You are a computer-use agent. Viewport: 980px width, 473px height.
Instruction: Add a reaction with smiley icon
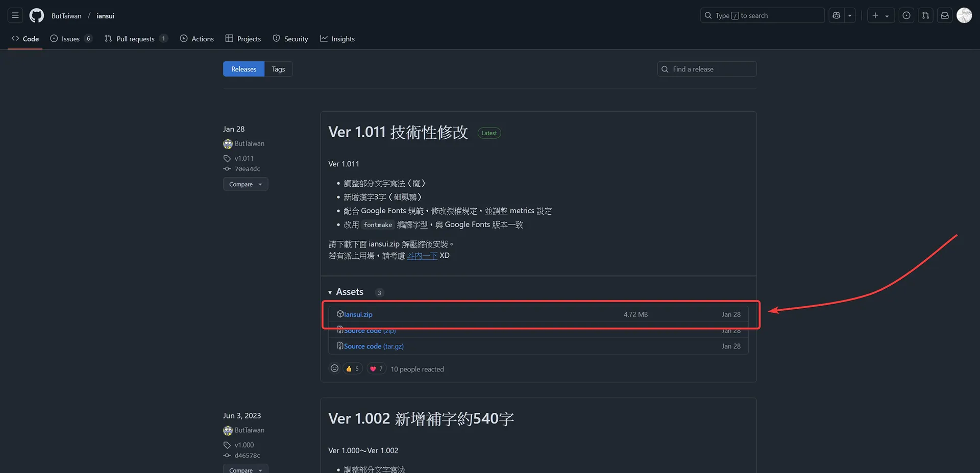(334, 368)
